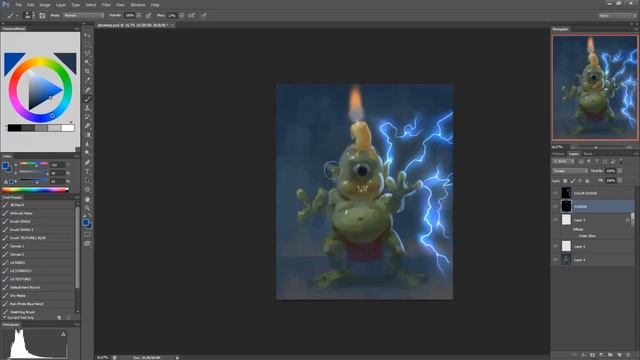Open the brush Mode dropdown in options bar

(84, 16)
